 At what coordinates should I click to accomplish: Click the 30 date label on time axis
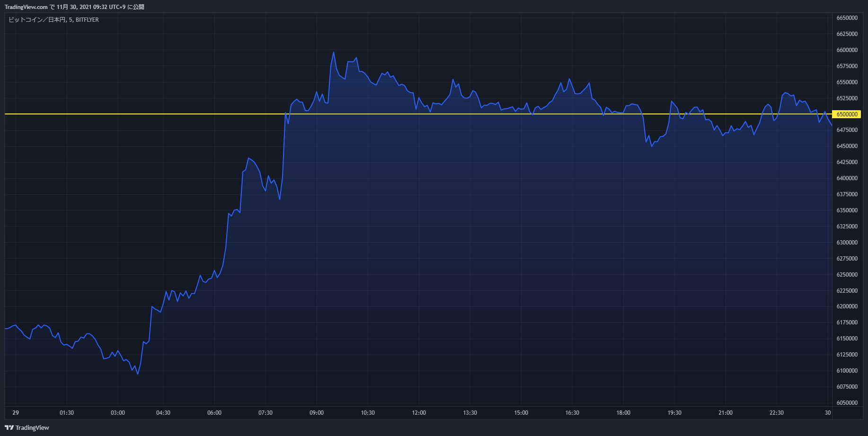[x=828, y=413]
